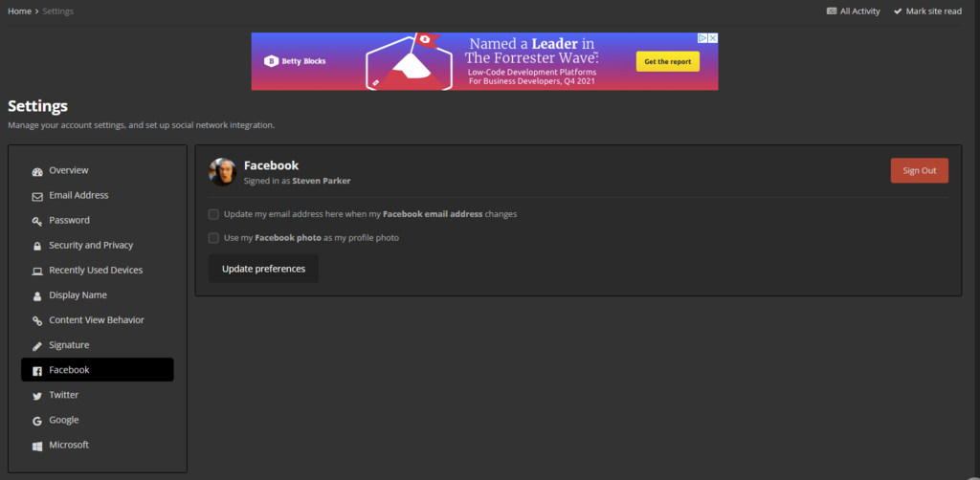
Task: Click the Betty Blocks logo in ad
Action: [x=295, y=61]
